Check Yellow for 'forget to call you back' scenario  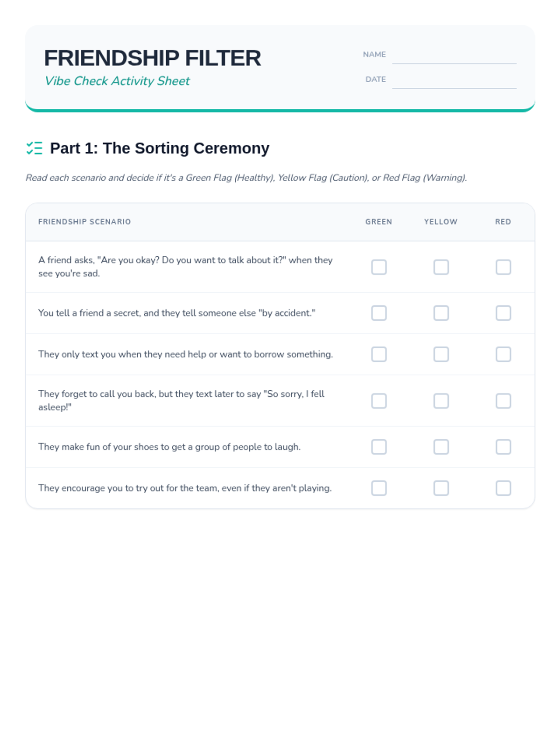click(x=441, y=401)
